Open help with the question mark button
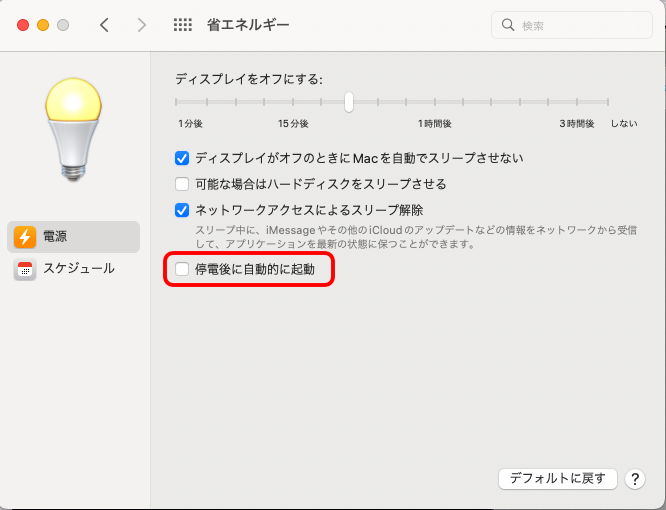Screen dimensions: 666x510 pyautogui.click(x=635, y=479)
